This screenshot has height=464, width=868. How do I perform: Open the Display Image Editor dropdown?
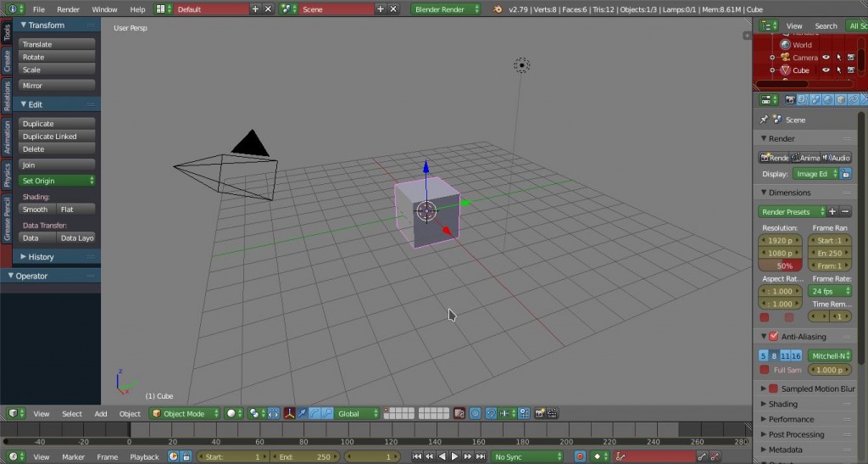[x=815, y=174]
